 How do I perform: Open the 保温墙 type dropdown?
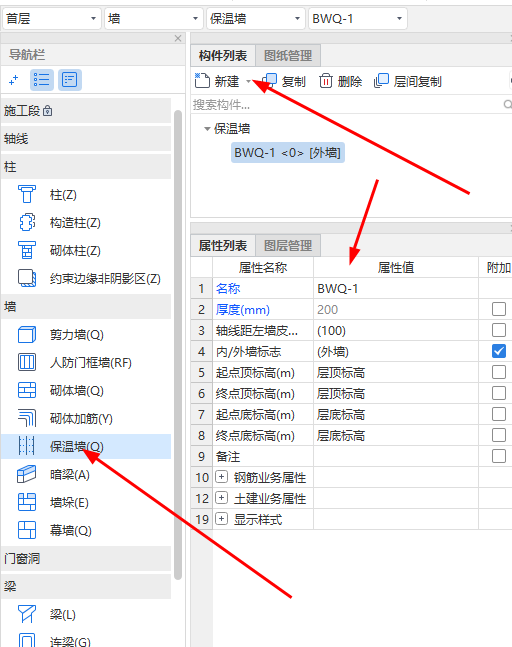[255, 19]
